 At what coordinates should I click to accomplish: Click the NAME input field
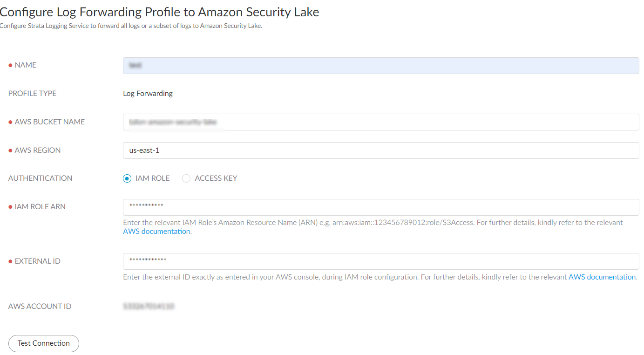pyautogui.click(x=380, y=66)
